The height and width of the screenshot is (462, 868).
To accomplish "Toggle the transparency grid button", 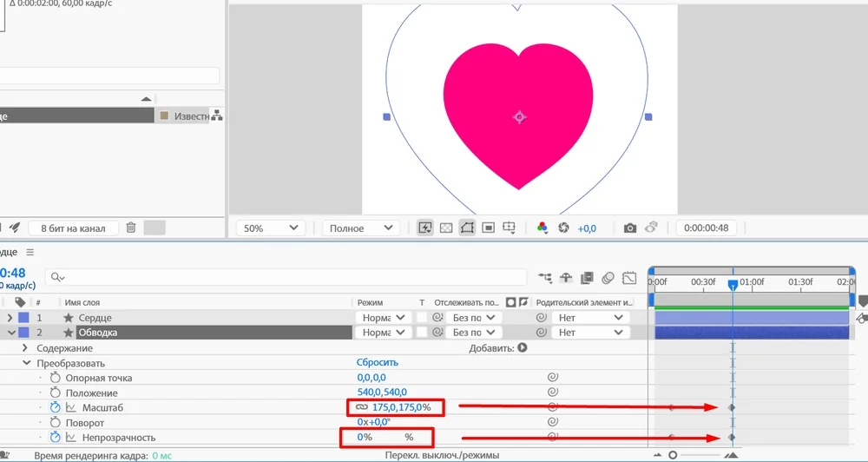I will coord(446,228).
